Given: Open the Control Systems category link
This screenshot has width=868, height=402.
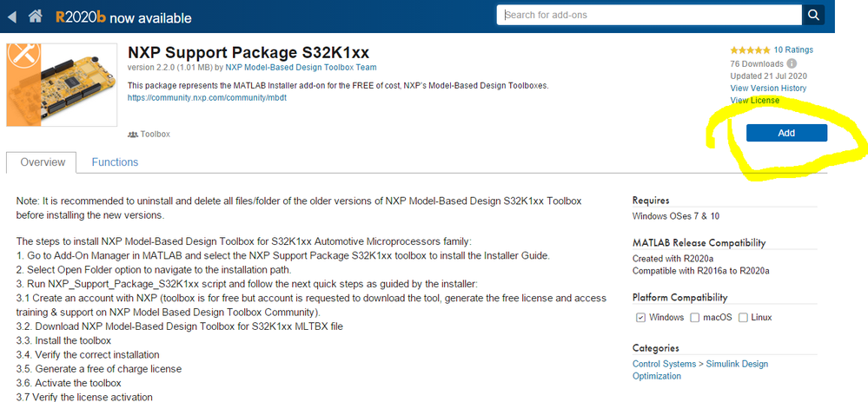Looking at the screenshot, I should coord(664,364).
